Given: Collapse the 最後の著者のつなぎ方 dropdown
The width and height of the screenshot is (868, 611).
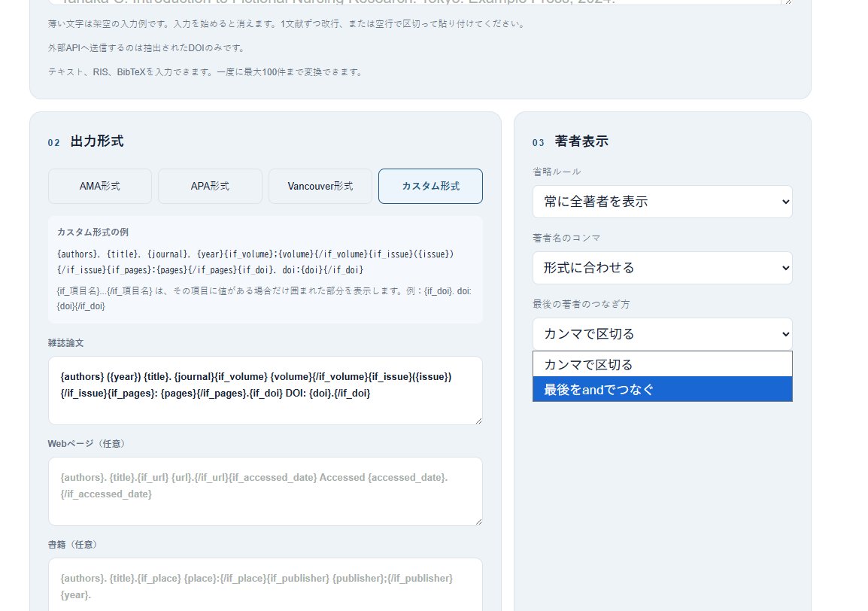Looking at the screenshot, I should click(x=662, y=334).
